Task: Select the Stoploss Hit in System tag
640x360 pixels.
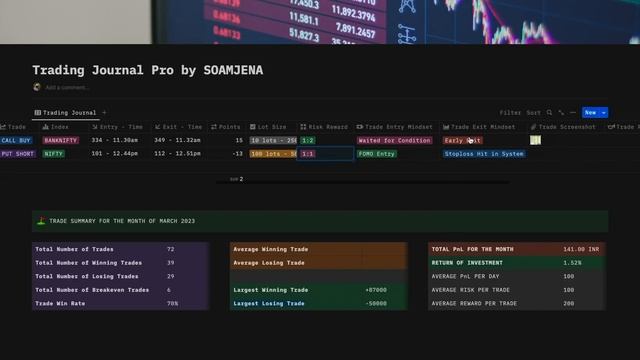Action: (484, 154)
